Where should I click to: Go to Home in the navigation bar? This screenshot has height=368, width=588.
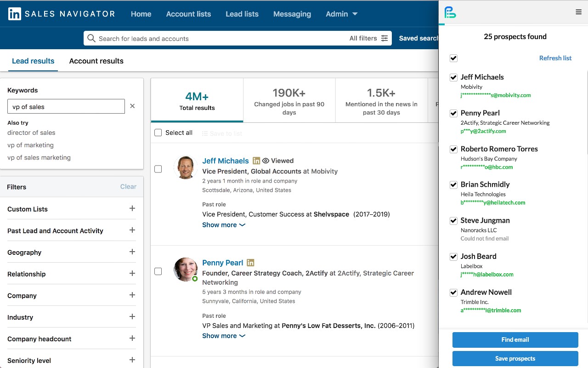point(141,14)
